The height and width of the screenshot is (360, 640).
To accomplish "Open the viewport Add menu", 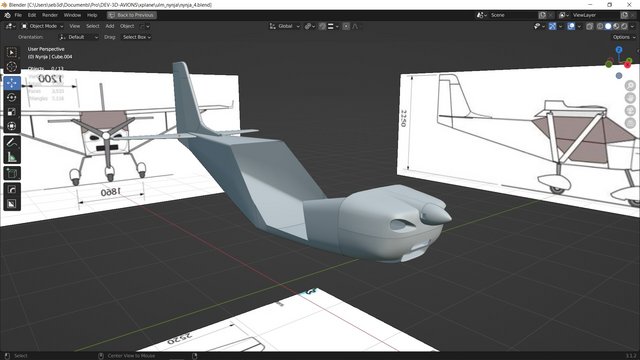I will click(x=110, y=26).
